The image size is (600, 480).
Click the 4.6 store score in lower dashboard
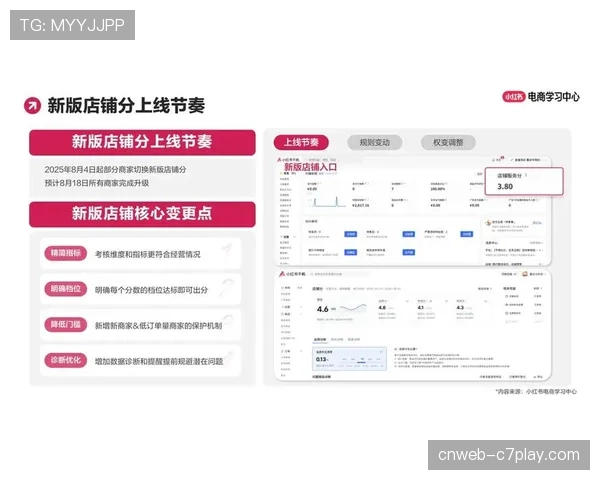pyautogui.click(x=324, y=309)
